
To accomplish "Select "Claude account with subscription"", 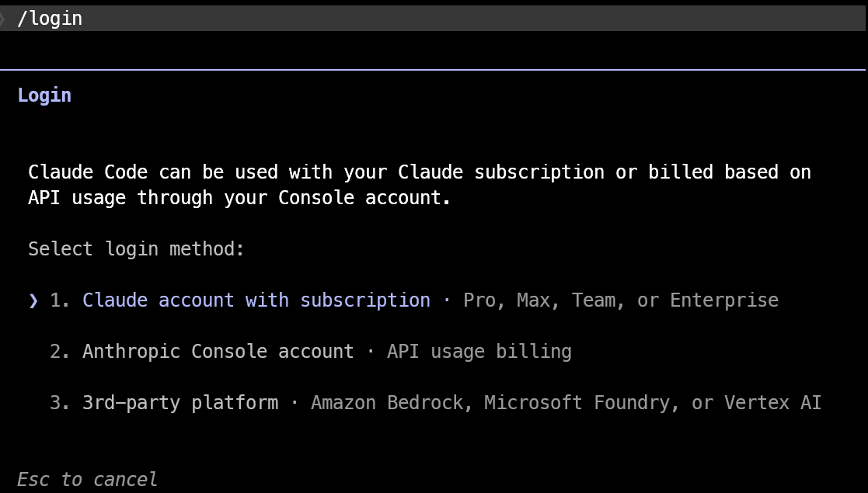I will (256, 300).
